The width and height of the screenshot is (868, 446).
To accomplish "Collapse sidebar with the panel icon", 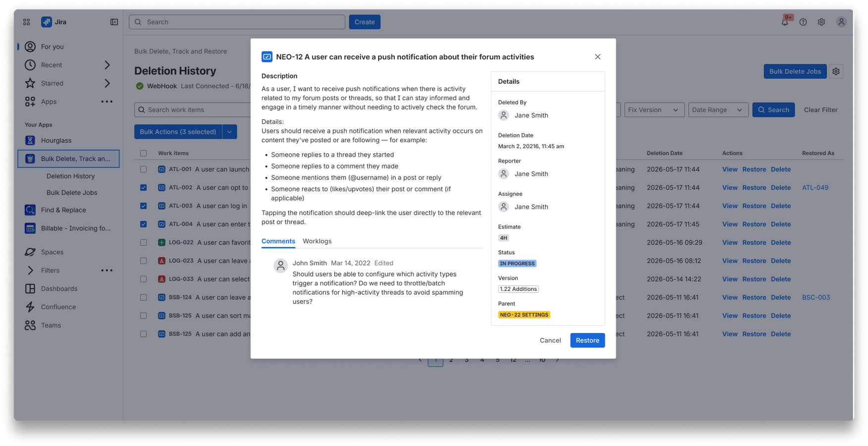I will point(114,22).
